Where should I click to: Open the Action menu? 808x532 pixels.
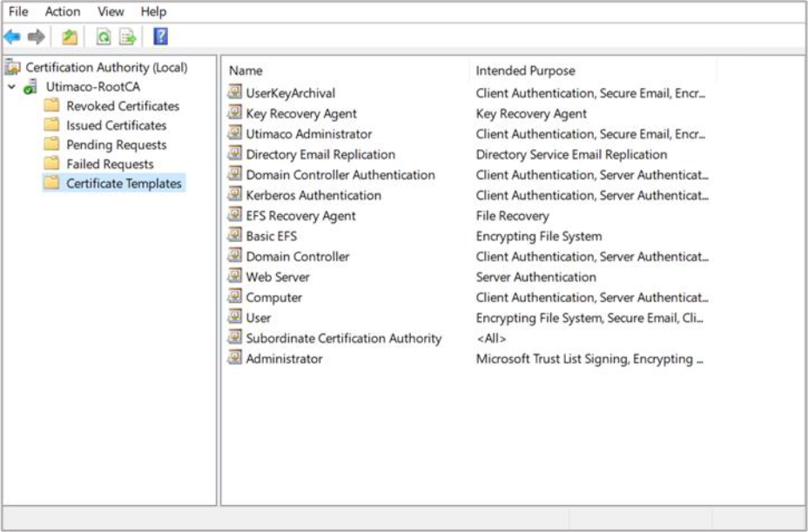(x=63, y=11)
